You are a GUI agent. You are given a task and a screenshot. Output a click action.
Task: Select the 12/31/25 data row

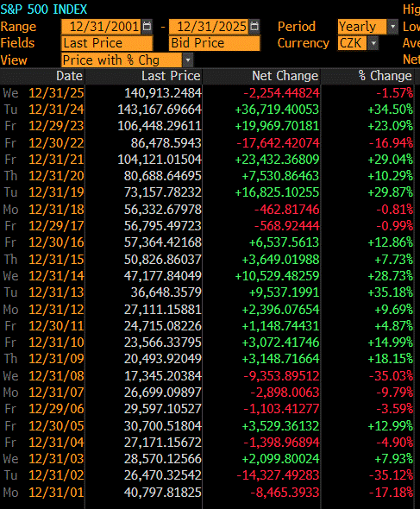click(207, 93)
